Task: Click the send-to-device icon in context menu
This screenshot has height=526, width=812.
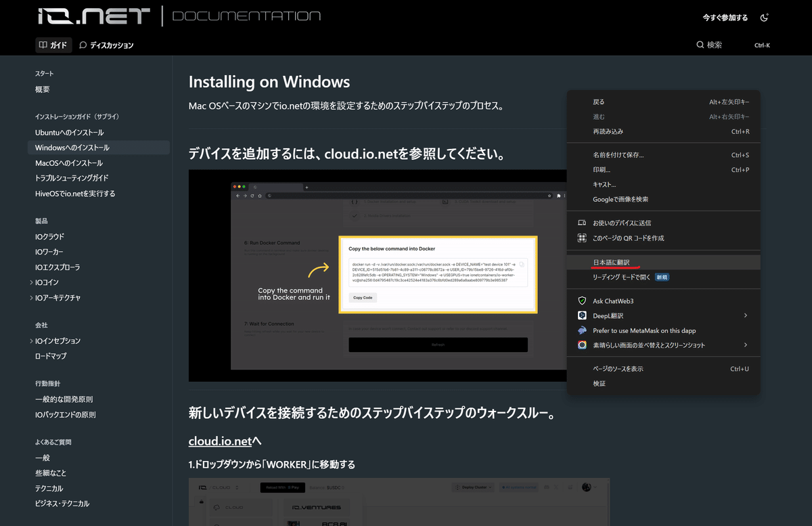Action: tap(581, 223)
